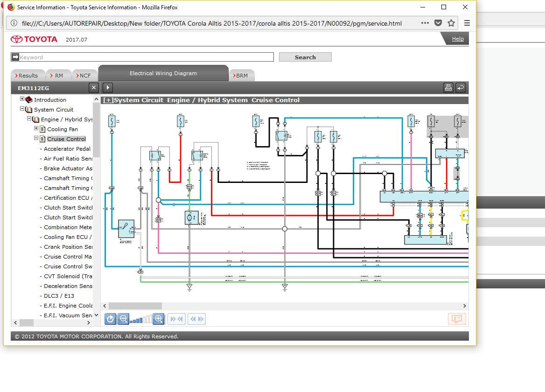Expand the Cooling Fan tree node
Screen dimensions: 545x392
point(36,128)
